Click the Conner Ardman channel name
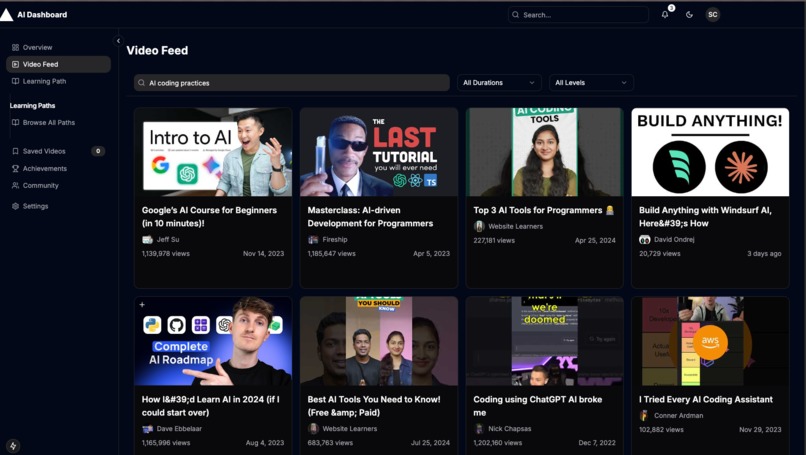Screen dimensions: 806x455 coord(679,415)
